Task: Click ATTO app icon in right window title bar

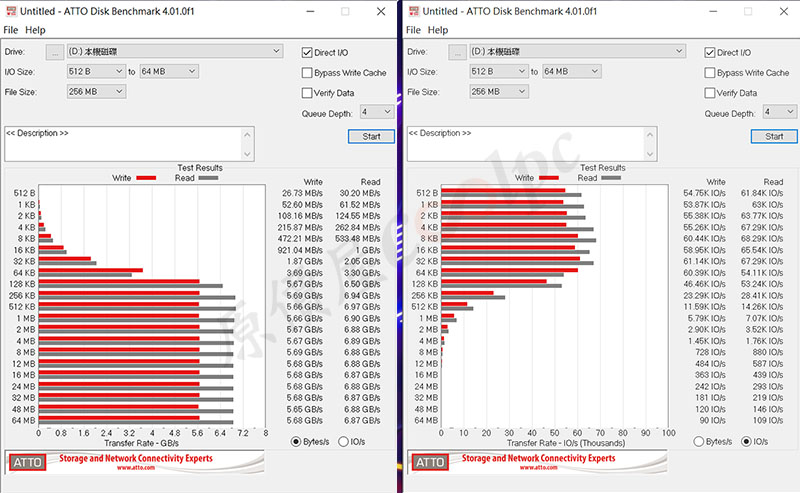Action: click(414, 11)
